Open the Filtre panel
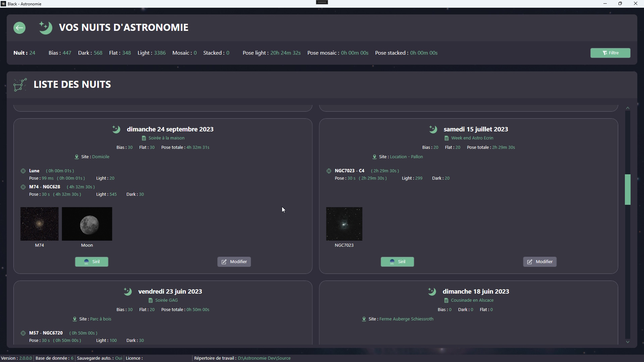This screenshot has width=644, height=362. pos(610,53)
